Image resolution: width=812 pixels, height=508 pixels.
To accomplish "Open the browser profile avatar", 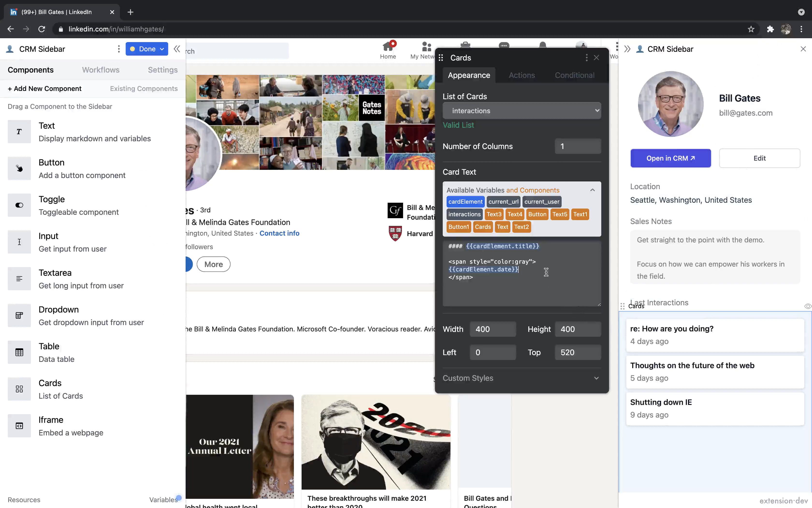I will tap(786, 29).
